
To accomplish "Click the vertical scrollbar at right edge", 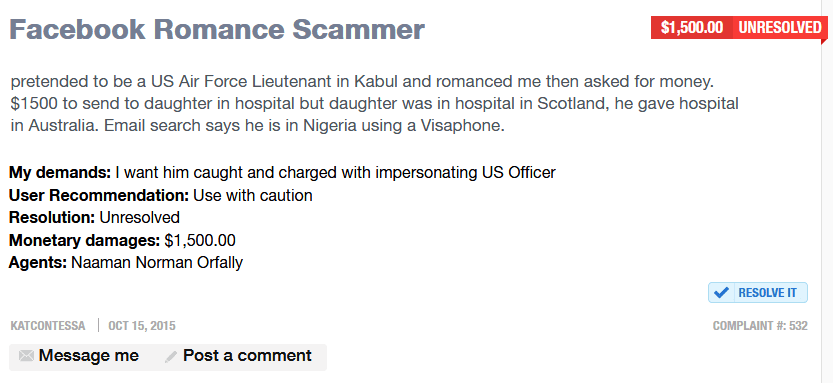I will click(827, 191).
